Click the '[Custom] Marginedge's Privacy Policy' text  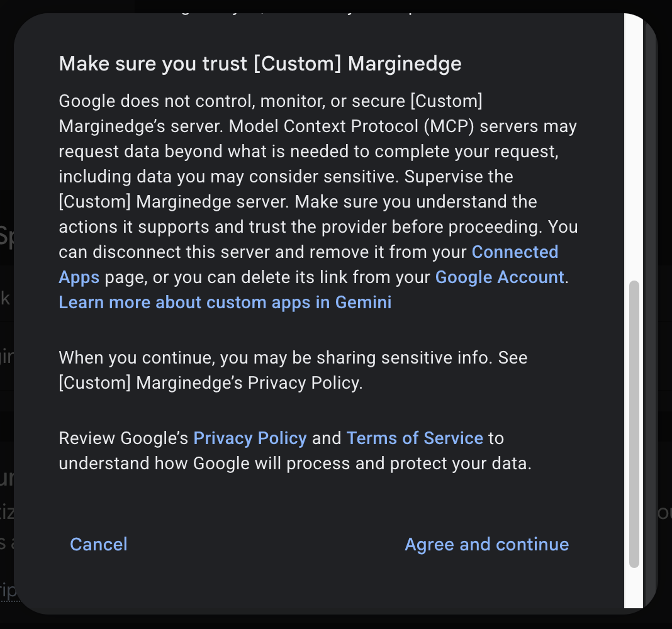pos(210,383)
